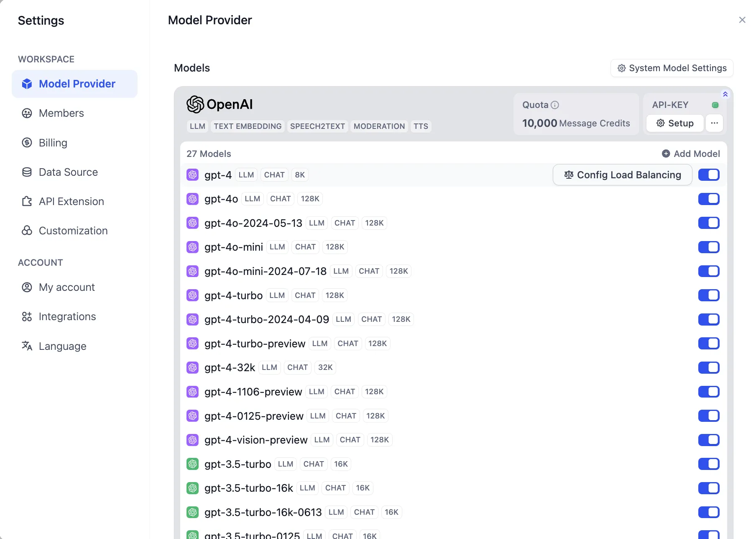Click the API Extension puzzle icon
Image resolution: width=756 pixels, height=539 pixels.
(27, 201)
